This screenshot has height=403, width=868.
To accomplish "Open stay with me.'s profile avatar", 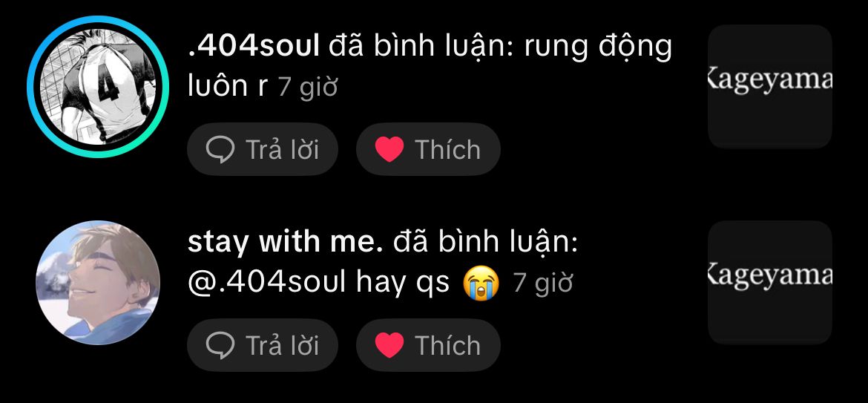I will [98, 283].
